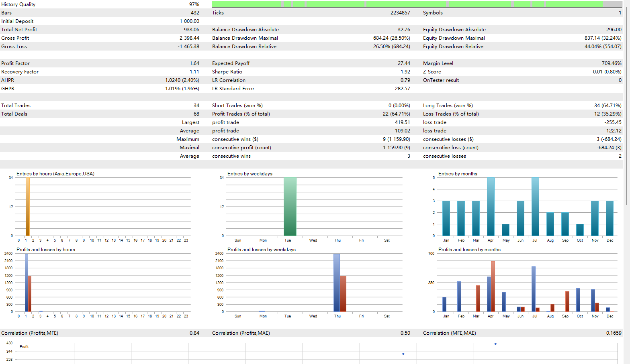Viewport: 630px width, 364px height.
Task: Click the Sharpe Ratio value 1.92
Action: (x=405, y=71)
